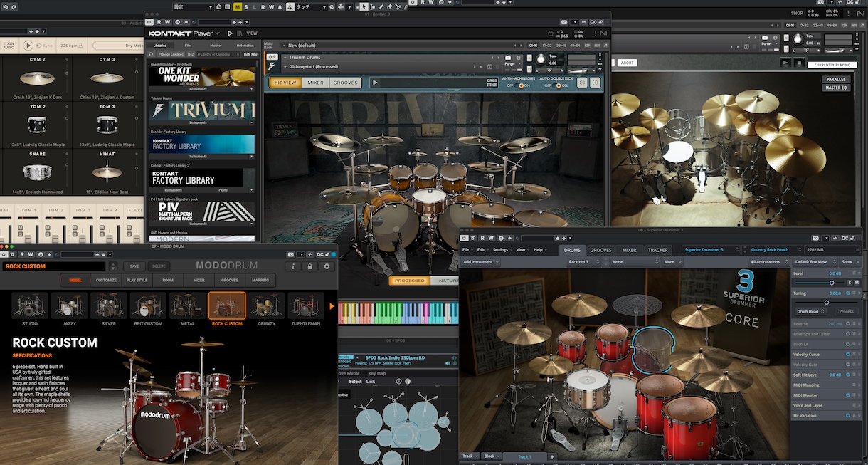
Task: Click the MODO DRUM window QC button
Action: (x=321, y=254)
